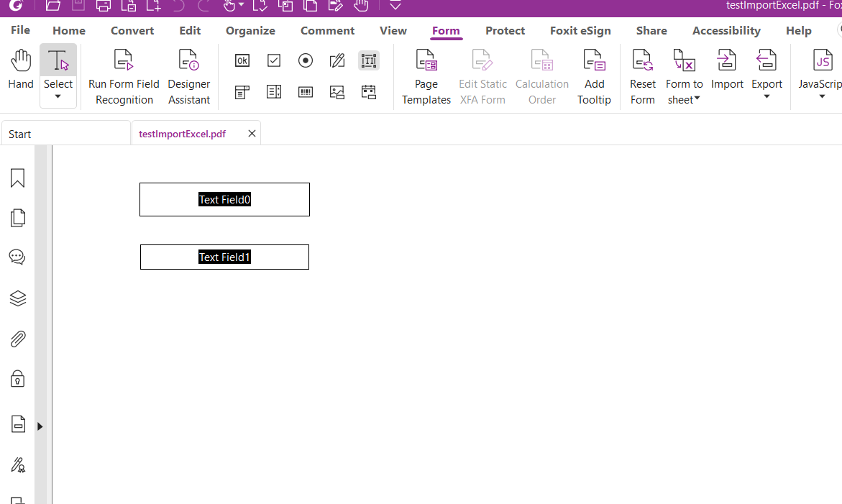842x504 pixels.
Task: Switch to the Protect ribbon tab
Action: coord(505,30)
